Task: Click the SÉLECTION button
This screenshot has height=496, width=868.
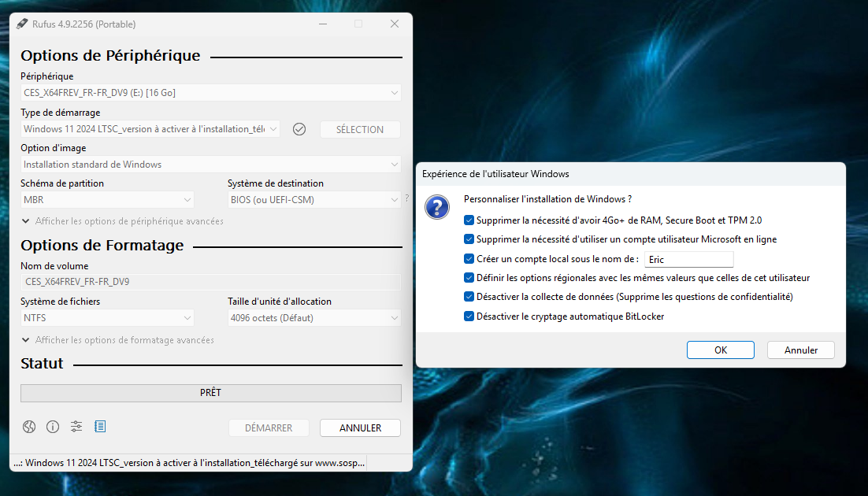Action: 360,129
